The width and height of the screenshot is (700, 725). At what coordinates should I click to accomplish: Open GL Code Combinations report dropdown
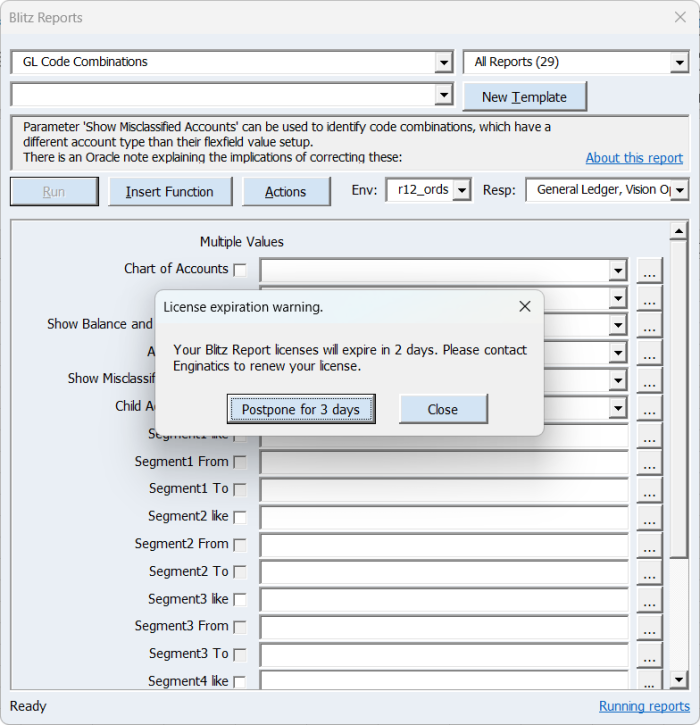pos(443,62)
